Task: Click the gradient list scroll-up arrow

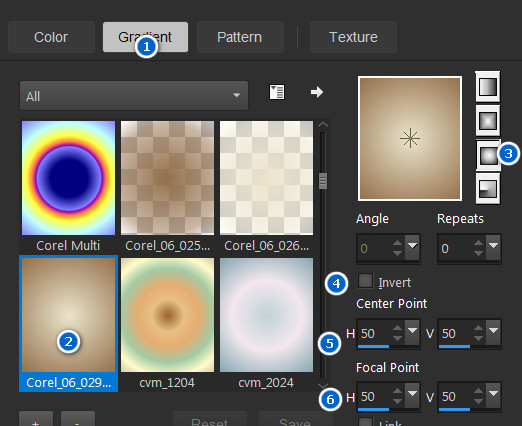Action: [323, 125]
